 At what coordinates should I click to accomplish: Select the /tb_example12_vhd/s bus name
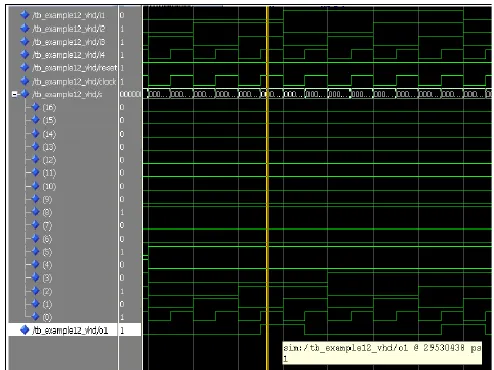[67, 95]
